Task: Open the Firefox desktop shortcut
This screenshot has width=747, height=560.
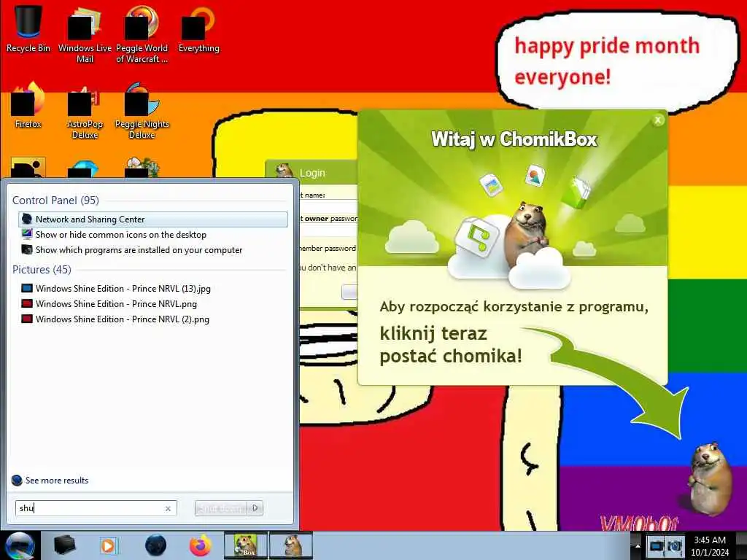Action: click(28, 105)
